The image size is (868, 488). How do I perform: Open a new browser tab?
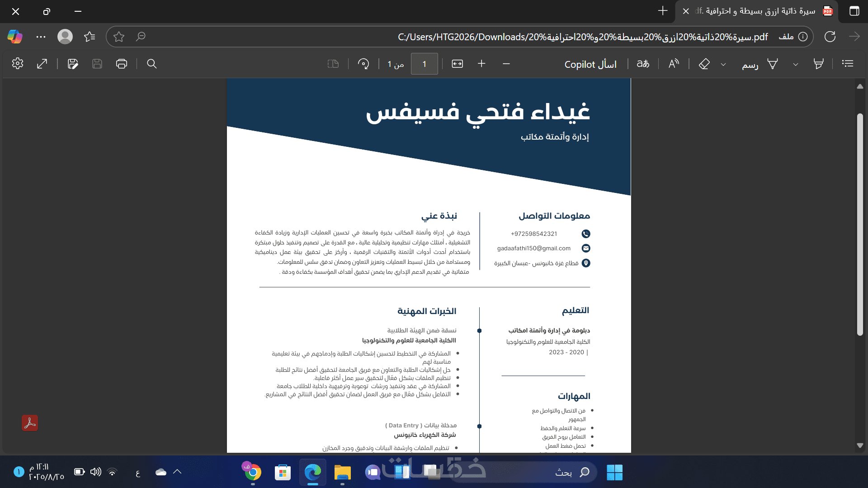pos(663,11)
